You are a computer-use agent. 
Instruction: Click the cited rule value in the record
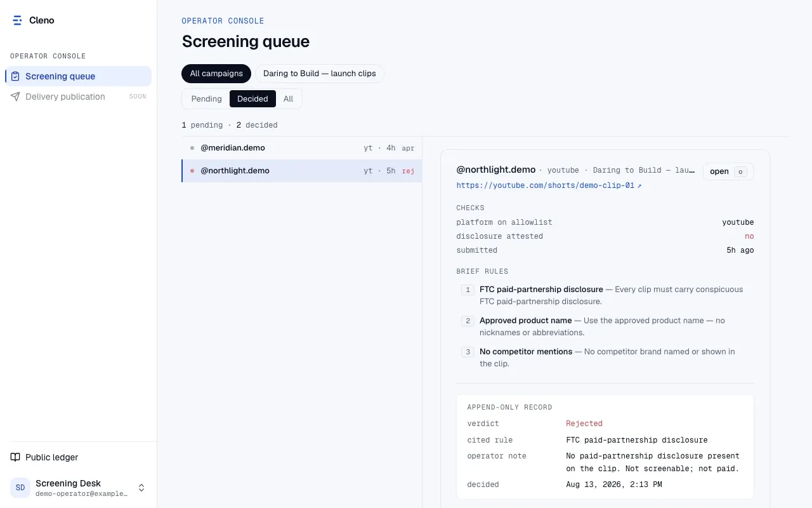637,440
